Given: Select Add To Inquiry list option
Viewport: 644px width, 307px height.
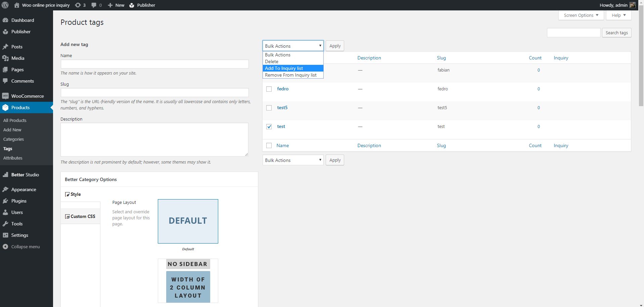Looking at the screenshot, I should click(x=293, y=68).
